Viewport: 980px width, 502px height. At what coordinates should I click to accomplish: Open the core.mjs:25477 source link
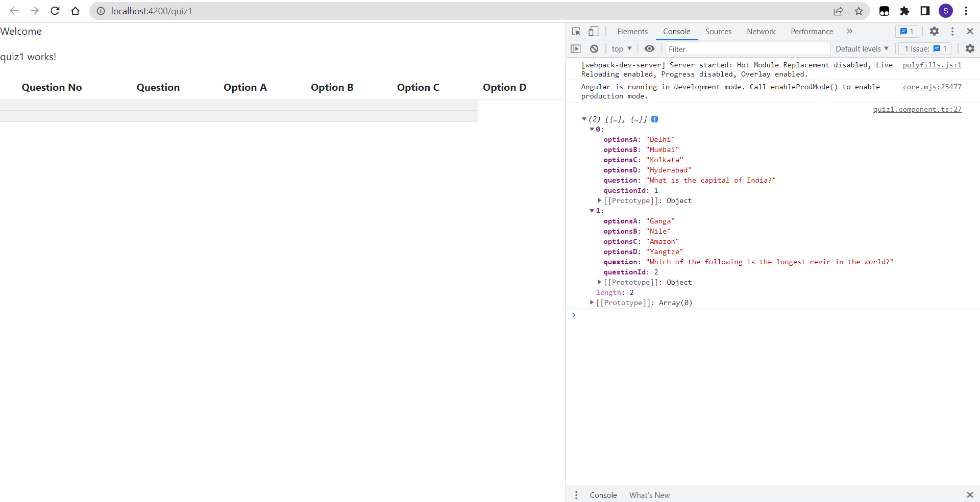pos(932,87)
